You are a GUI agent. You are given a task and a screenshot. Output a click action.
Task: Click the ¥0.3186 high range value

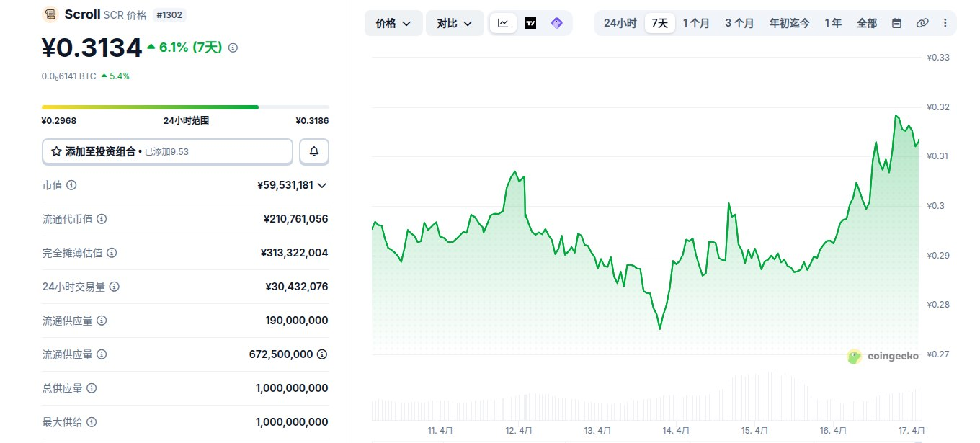(312, 120)
